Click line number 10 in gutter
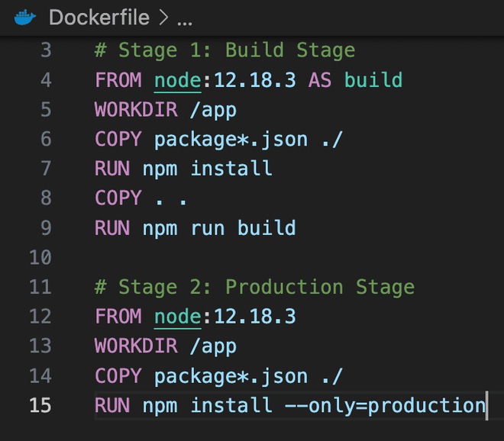This screenshot has width=504, height=441. pyautogui.click(x=40, y=257)
